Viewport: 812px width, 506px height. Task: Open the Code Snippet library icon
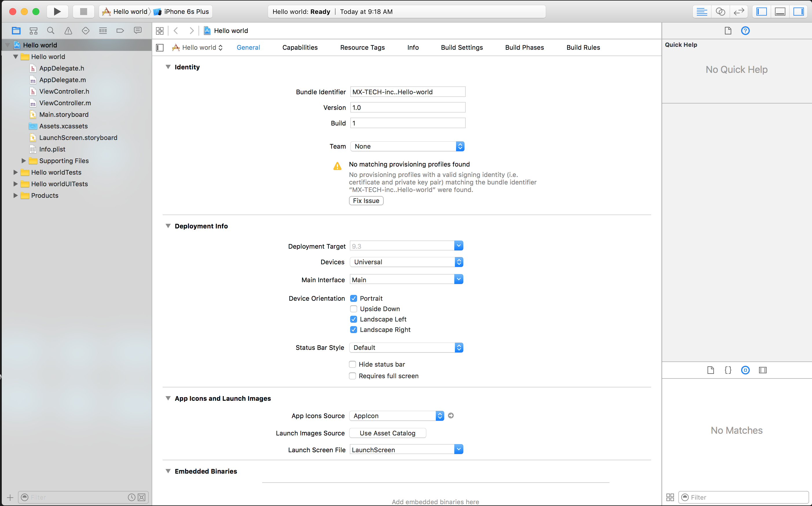(728, 370)
